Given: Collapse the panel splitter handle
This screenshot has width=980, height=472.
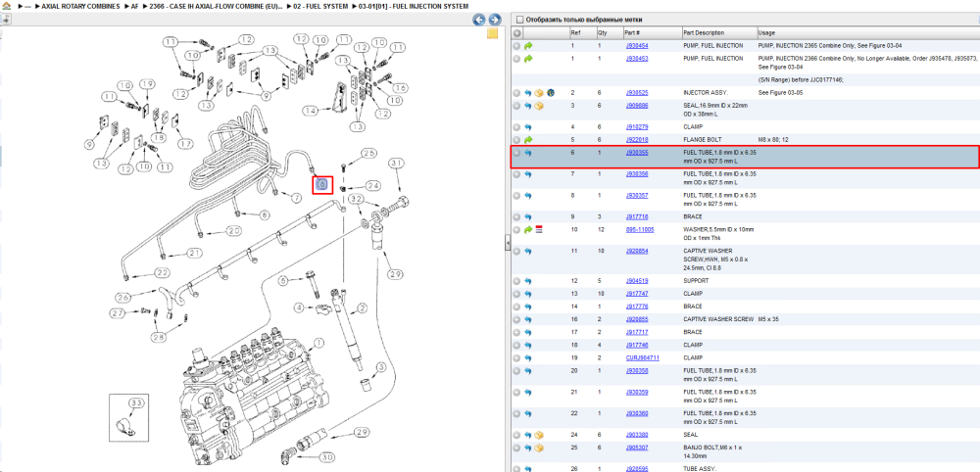Looking at the screenshot, I should 508,244.
